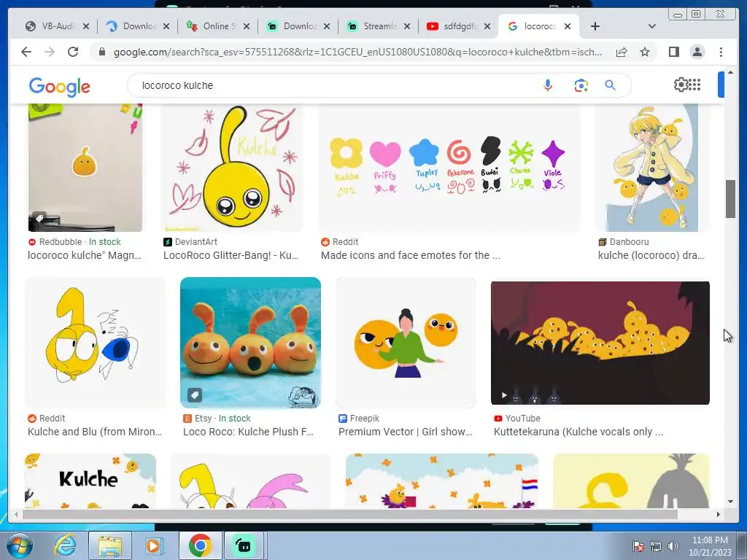Switch to the Streamla tab

(x=378, y=26)
